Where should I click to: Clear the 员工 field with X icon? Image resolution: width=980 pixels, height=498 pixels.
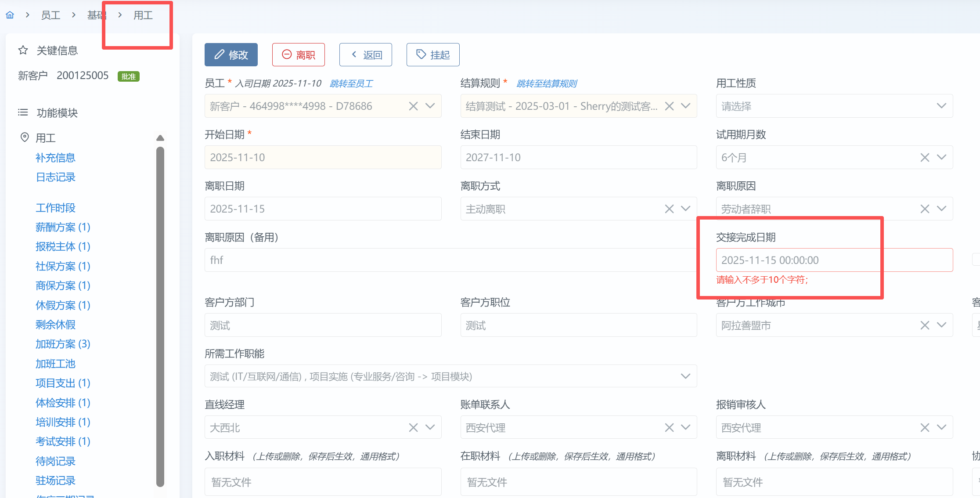point(413,106)
